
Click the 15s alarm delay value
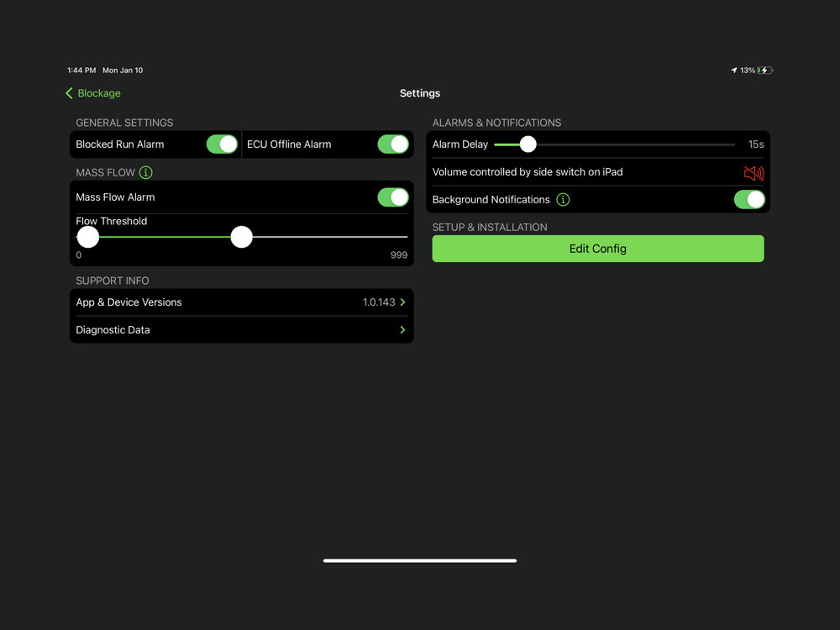756,144
